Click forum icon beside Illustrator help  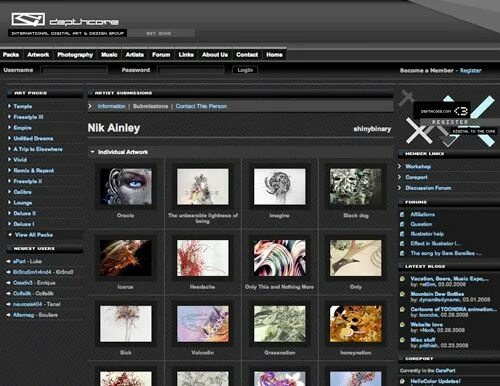pyautogui.click(x=402, y=234)
